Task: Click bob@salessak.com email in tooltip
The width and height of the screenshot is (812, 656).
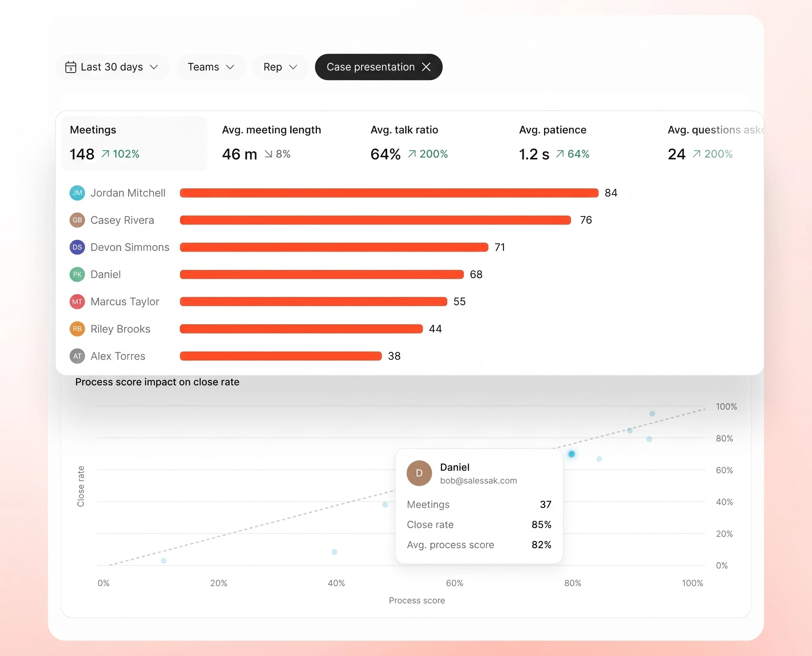Action: coord(479,481)
